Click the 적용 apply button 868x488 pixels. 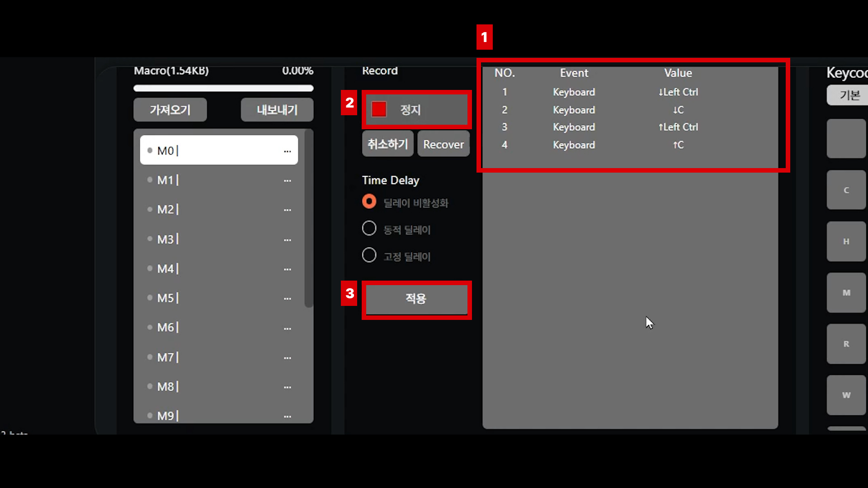416,299
